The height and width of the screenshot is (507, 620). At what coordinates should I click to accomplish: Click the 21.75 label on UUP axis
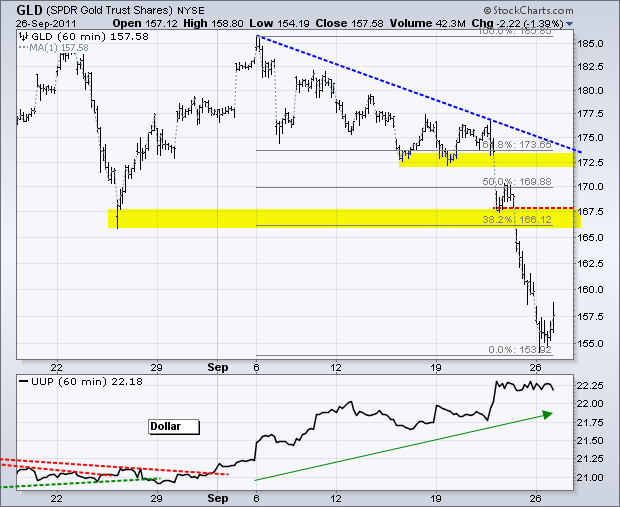590,422
